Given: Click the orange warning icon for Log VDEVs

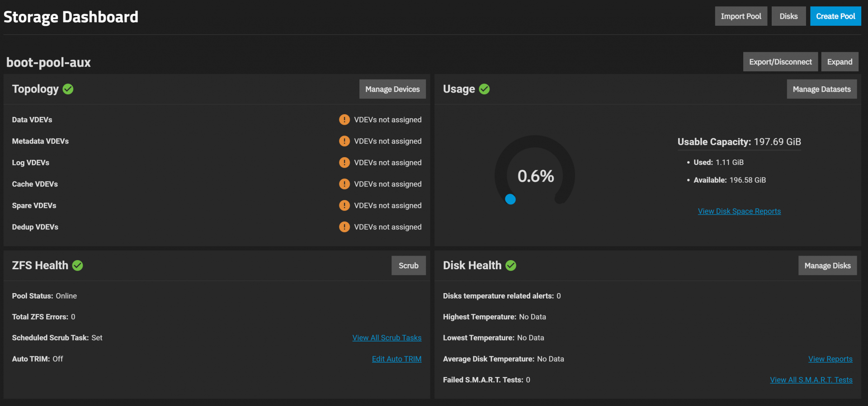Looking at the screenshot, I should point(344,163).
